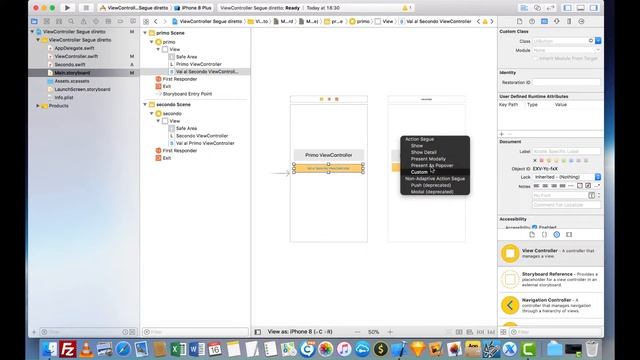The image size is (640, 360).
Task: Click View as: iPhone 8 device bar
Action: [300, 332]
